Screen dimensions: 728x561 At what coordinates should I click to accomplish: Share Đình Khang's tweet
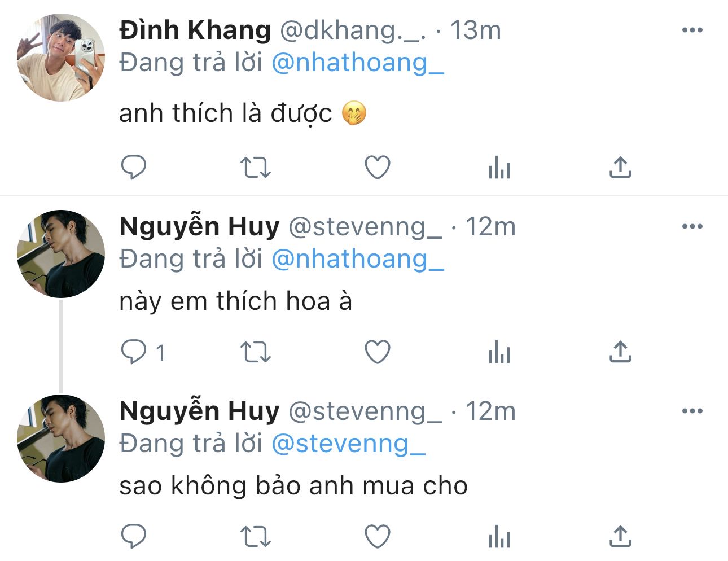[x=620, y=167]
